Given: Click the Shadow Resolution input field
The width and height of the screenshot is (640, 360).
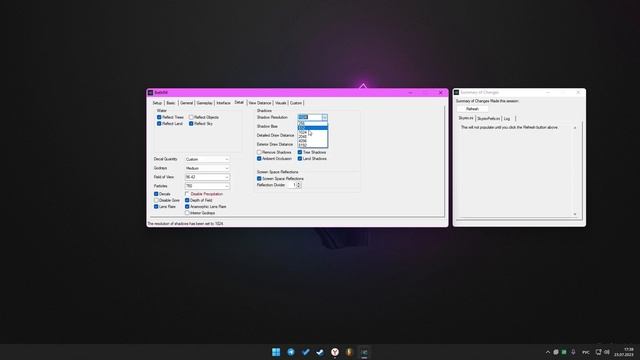Looking at the screenshot, I should (310, 118).
